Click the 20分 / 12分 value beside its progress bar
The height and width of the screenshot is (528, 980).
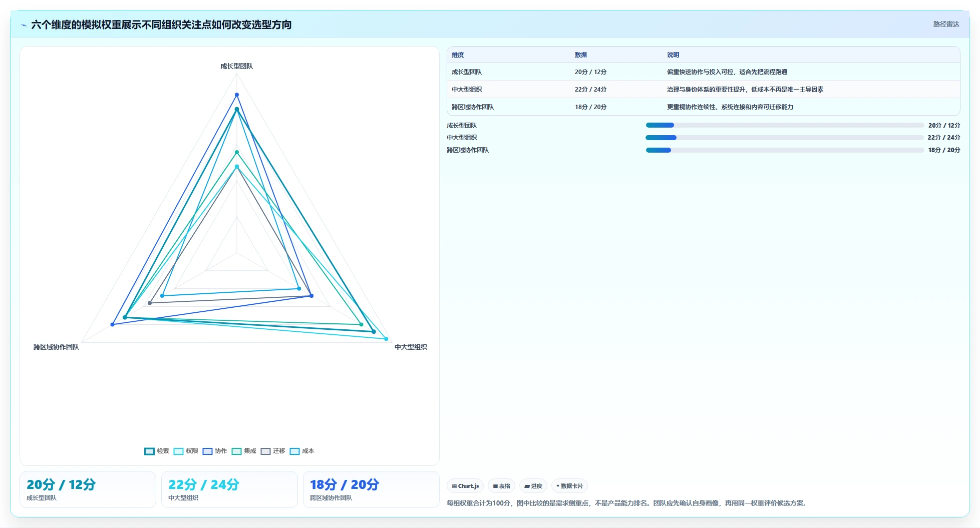(x=944, y=126)
